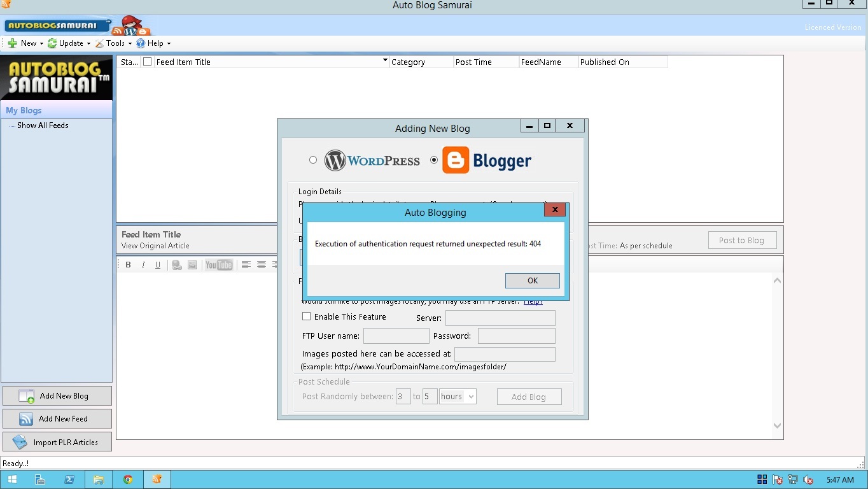Sort by the Published On column header
Viewport: 868px width, 489px height.
tap(623, 62)
